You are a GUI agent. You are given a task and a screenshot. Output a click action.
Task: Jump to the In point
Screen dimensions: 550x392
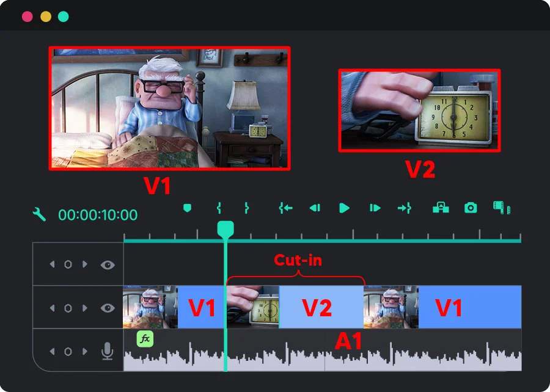point(286,208)
